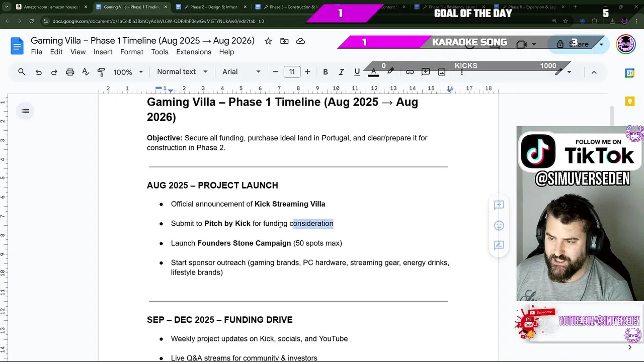Image resolution: width=644 pixels, height=362 pixels.
Task: Open the Share options dropdown arrow
Action: point(601,44)
